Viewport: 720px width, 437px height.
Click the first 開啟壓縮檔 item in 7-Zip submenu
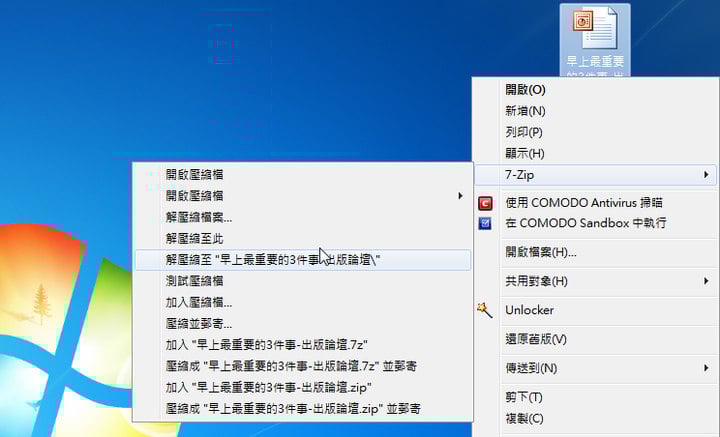tap(303, 175)
